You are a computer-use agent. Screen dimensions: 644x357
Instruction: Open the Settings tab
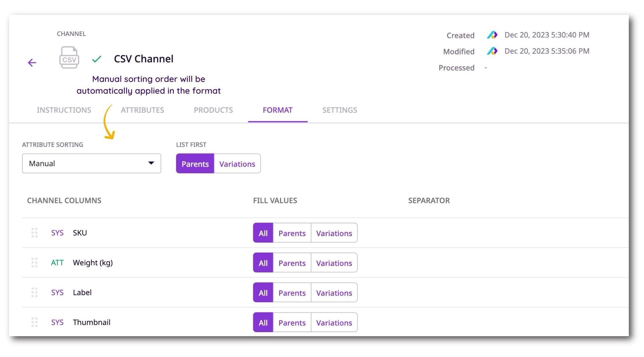coord(339,110)
